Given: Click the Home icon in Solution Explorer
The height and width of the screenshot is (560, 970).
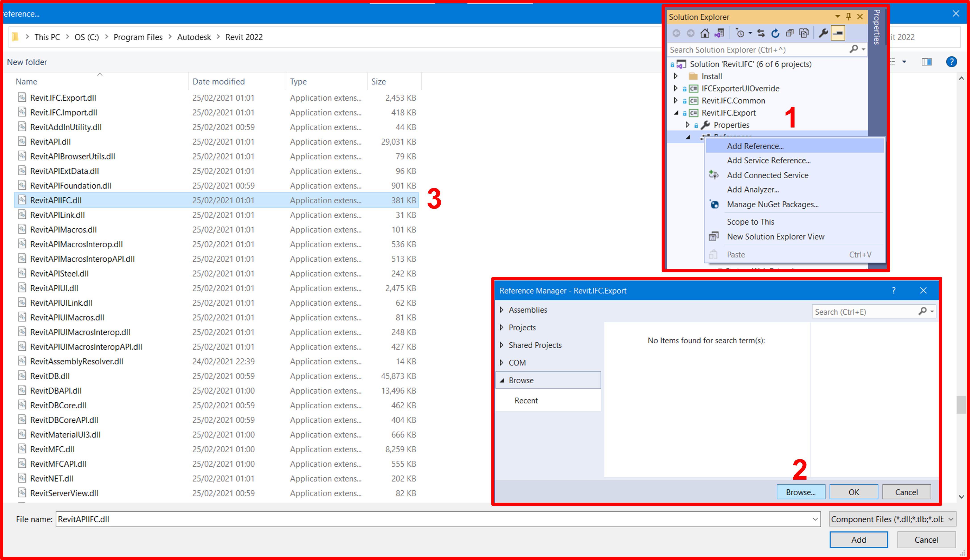Looking at the screenshot, I should tap(705, 33).
